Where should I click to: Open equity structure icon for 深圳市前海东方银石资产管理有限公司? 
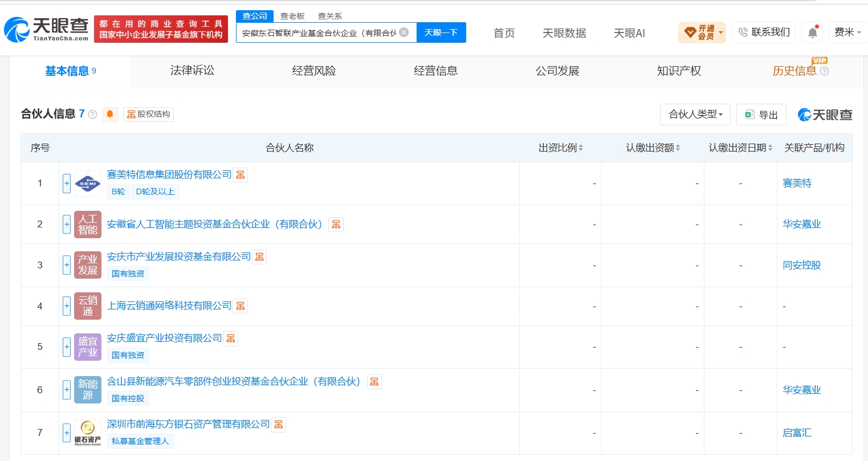pos(279,425)
